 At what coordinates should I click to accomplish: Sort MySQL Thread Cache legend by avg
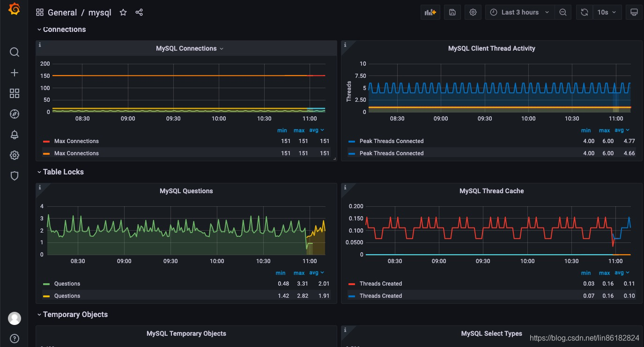coord(622,273)
